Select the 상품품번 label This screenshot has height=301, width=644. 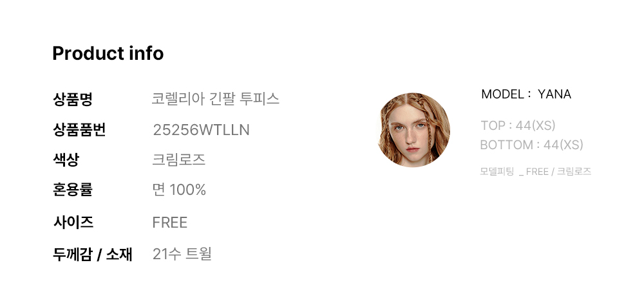tap(79, 130)
